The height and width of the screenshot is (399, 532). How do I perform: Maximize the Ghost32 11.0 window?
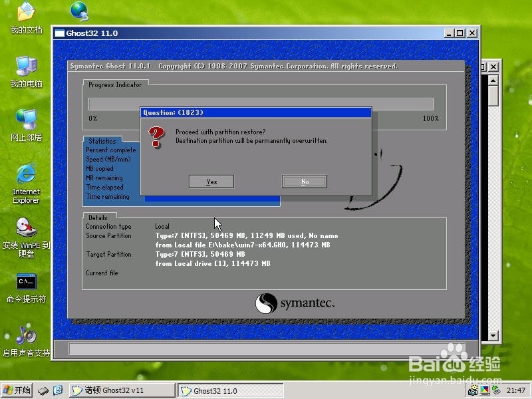[460, 33]
